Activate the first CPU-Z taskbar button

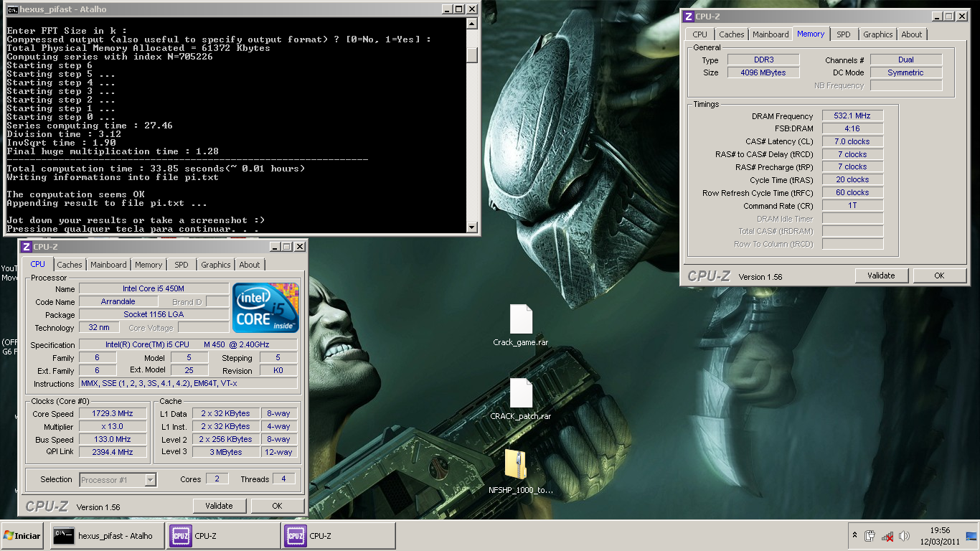click(x=223, y=536)
